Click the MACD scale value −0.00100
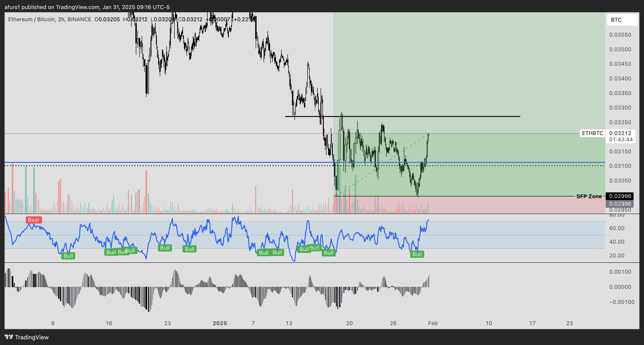 pyautogui.click(x=622, y=302)
